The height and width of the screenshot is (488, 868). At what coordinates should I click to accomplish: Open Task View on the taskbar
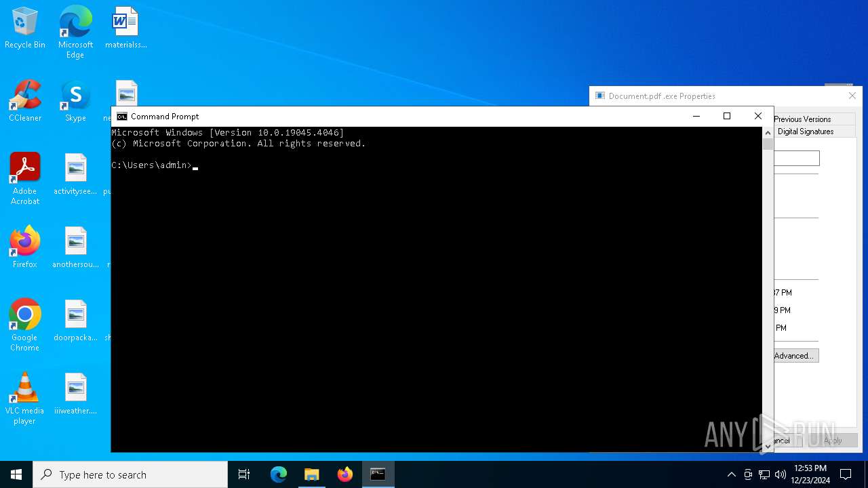(244, 474)
